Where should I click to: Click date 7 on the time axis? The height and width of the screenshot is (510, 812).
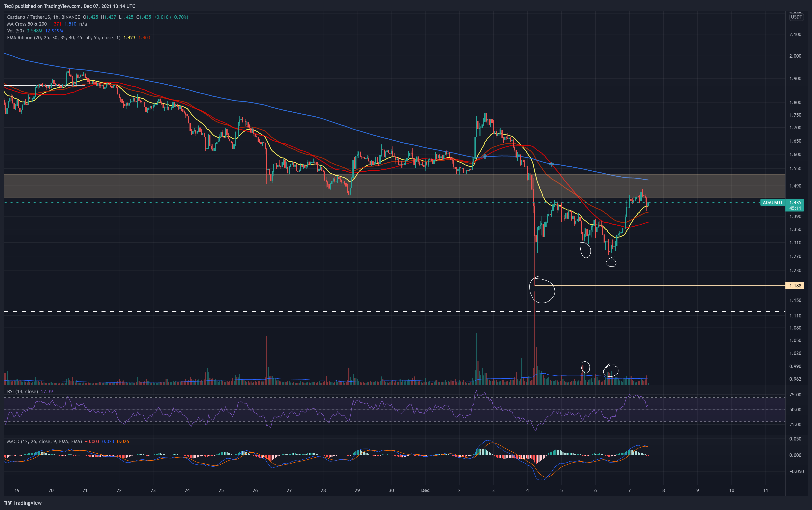pyautogui.click(x=629, y=490)
